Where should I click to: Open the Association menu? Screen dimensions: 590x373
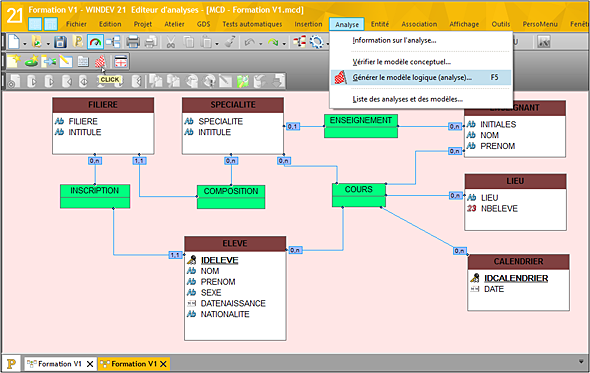(419, 24)
